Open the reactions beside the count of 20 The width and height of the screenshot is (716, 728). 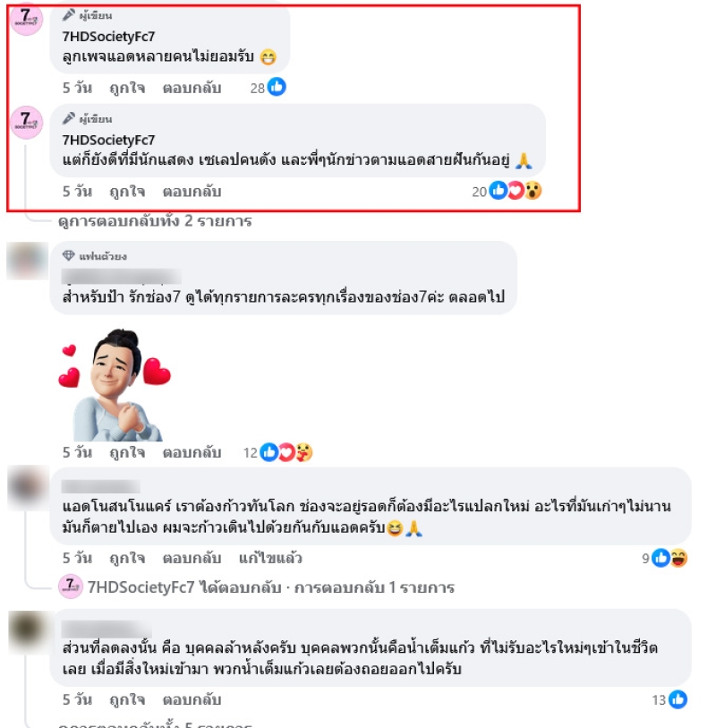tap(516, 191)
